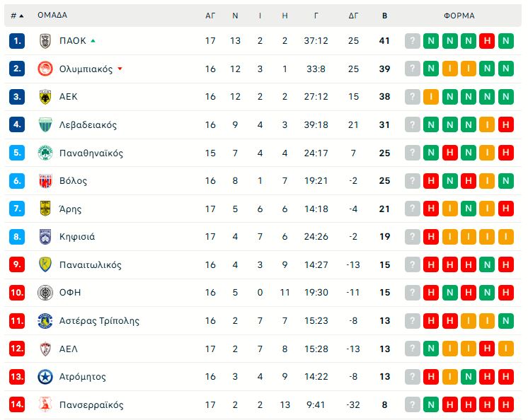528x420 pixels.
Task: Click the red rank 14 position badge
Action: click(17, 405)
